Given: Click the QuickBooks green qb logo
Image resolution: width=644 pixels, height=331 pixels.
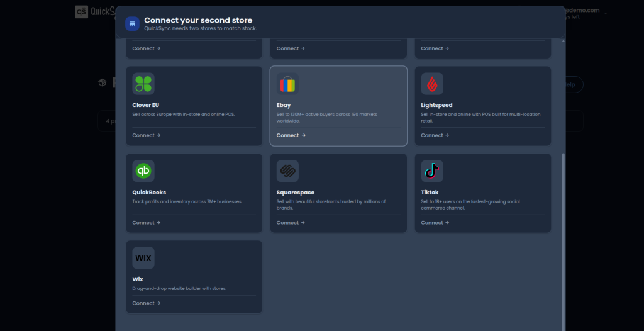Looking at the screenshot, I should 143,171.
